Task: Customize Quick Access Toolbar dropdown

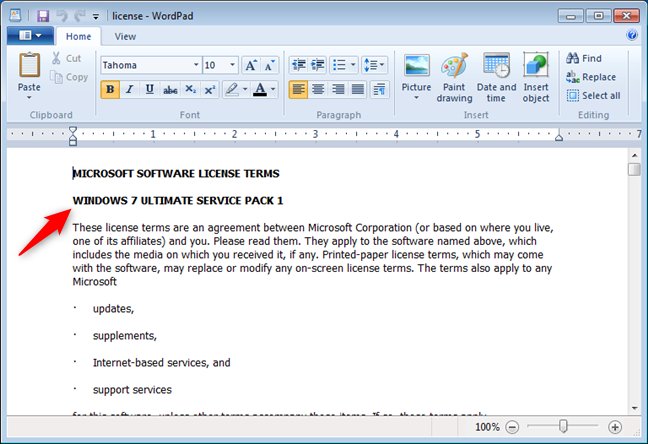Action: point(95,17)
